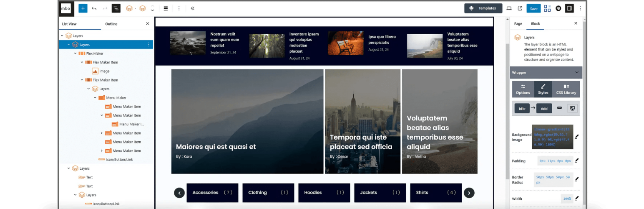Click the round black plugin icon
The width and height of the screenshot is (644, 209).
(558, 8)
